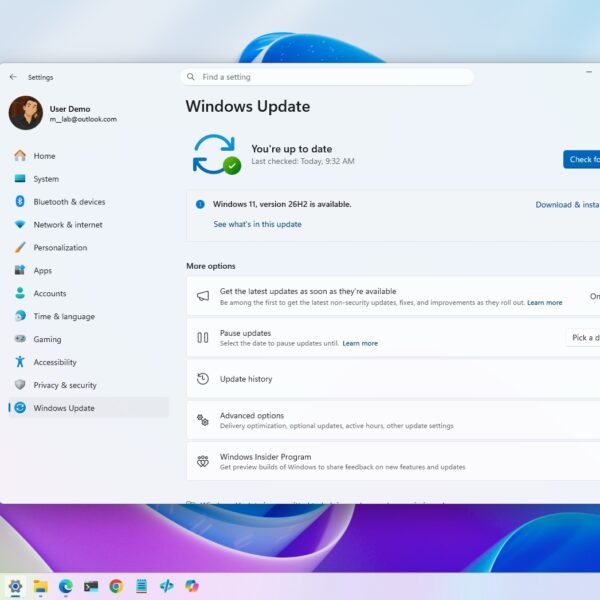The width and height of the screenshot is (600, 600).
Task: Open Privacy & security settings
Action: click(89, 385)
